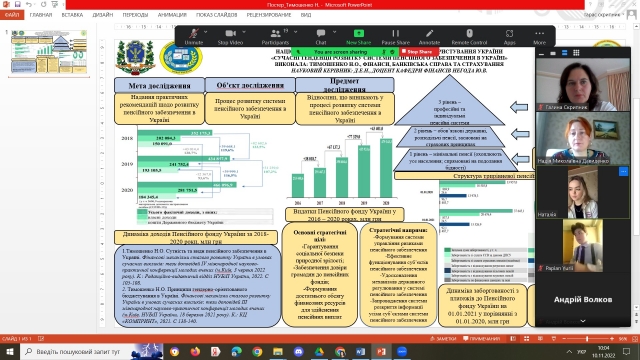
Task: Open Remote Control mouse icon
Action: tap(469, 37)
